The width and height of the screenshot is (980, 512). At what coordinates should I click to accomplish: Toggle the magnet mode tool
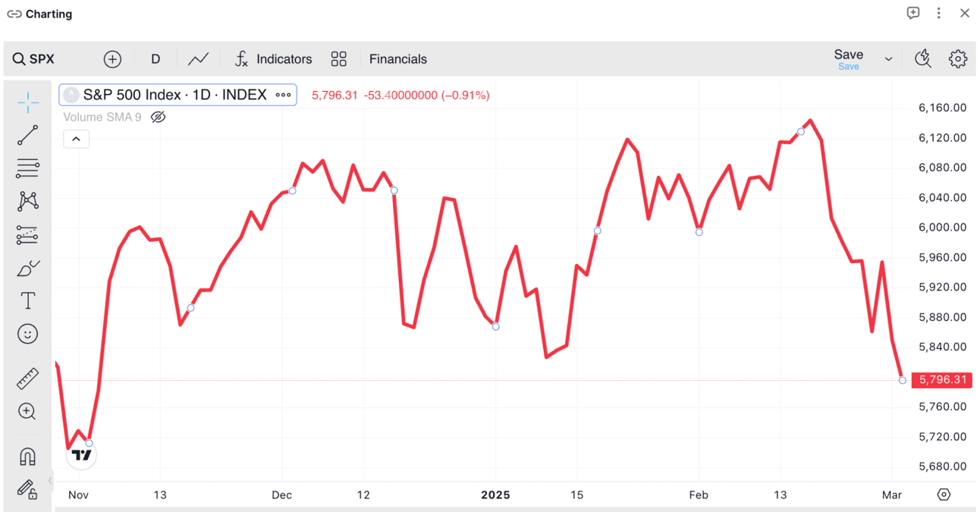[27, 457]
